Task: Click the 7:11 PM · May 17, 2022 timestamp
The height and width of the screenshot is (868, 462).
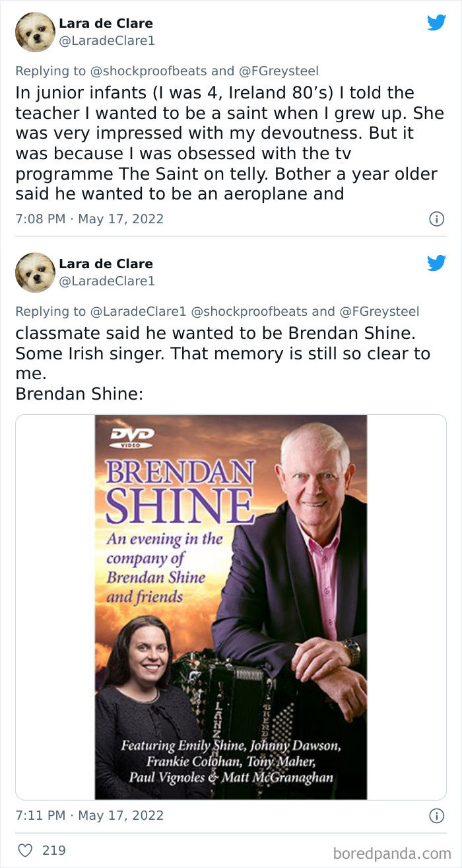Action: click(90, 816)
